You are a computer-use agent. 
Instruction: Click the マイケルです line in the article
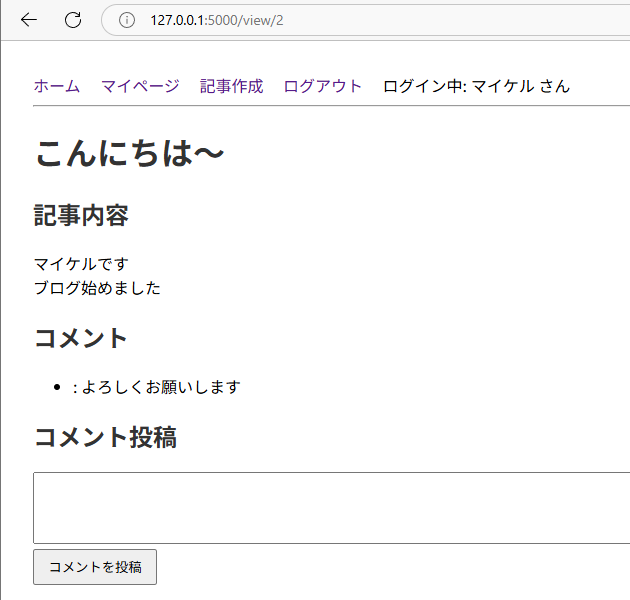pos(81,264)
